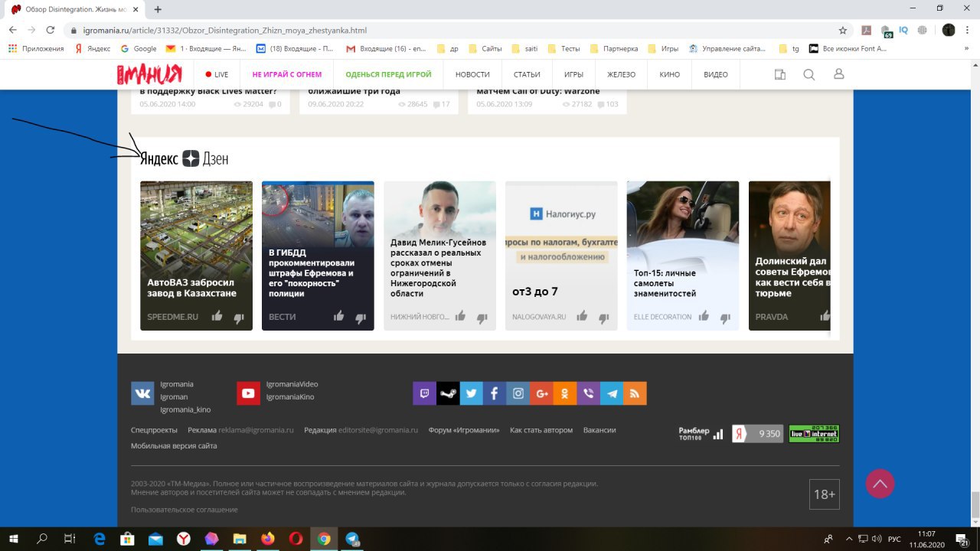The image size is (980, 551).
Task: Open the Яндекс Дзен widget header
Action: [184, 158]
